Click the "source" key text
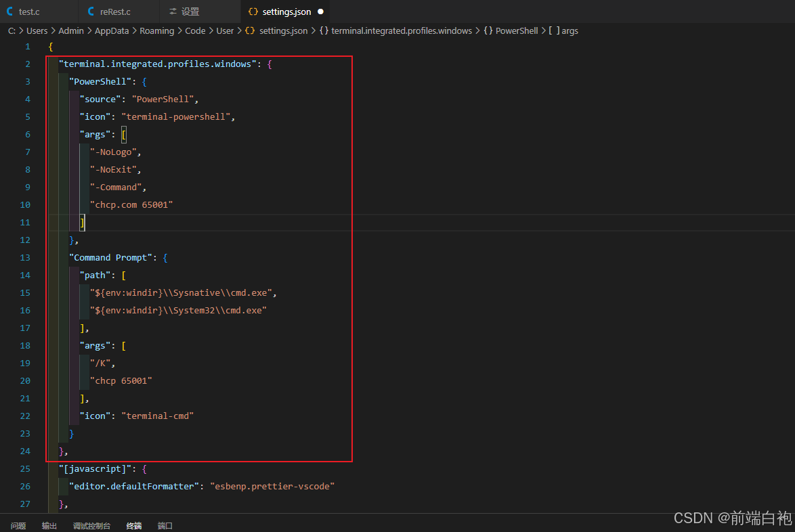 (x=100, y=99)
